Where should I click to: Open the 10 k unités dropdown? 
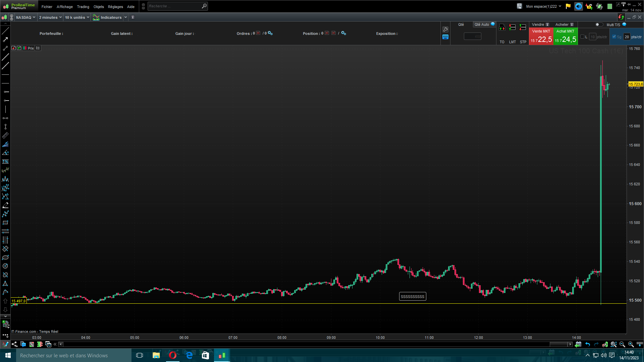(77, 17)
